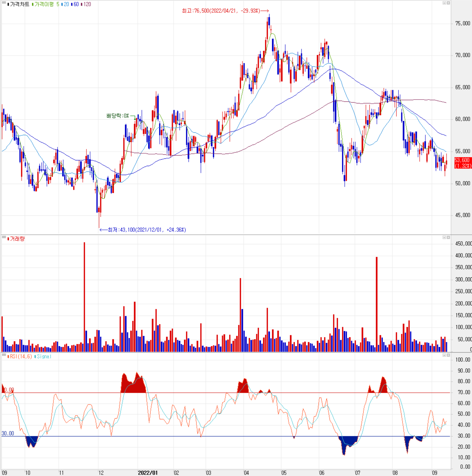The image size is (472, 476).
Task: Select the 가격이평 5 moving average legend
Action: click(x=46, y=4)
